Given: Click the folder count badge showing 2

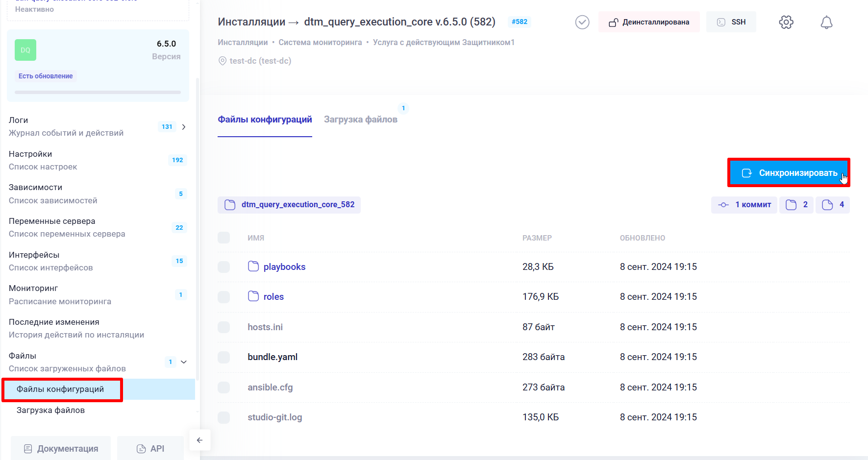Looking at the screenshot, I should pyautogui.click(x=797, y=205).
